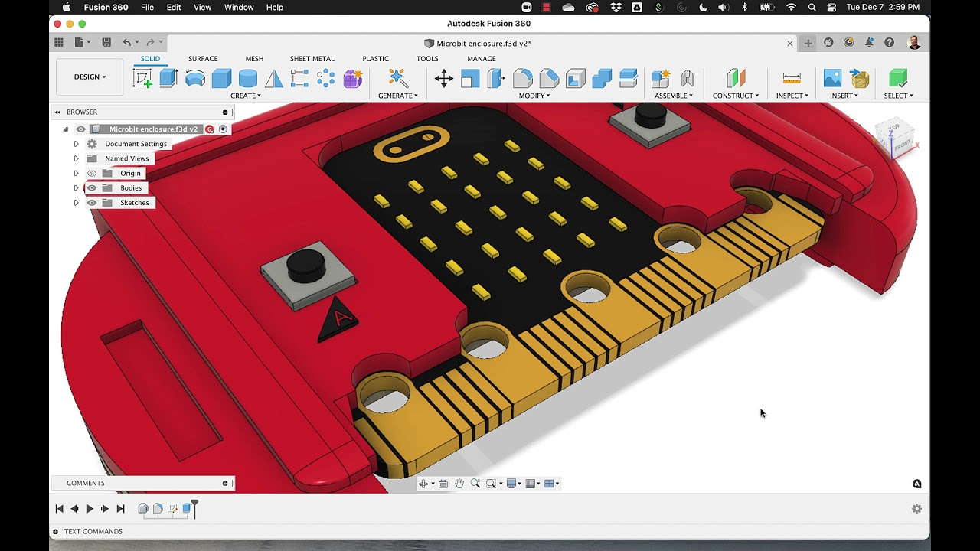Click the ViewCube in viewport corner
Viewport: 980px width, 551px height.
click(x=894, y=138)
